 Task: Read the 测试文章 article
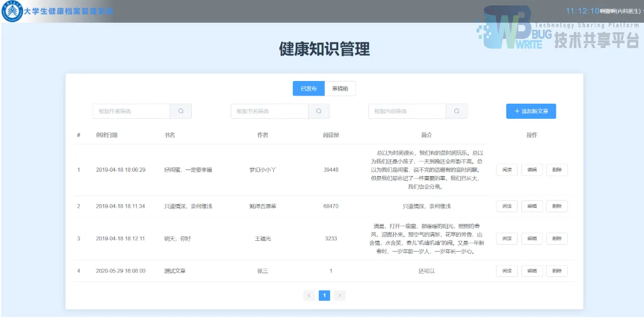(x=507, y=271)
